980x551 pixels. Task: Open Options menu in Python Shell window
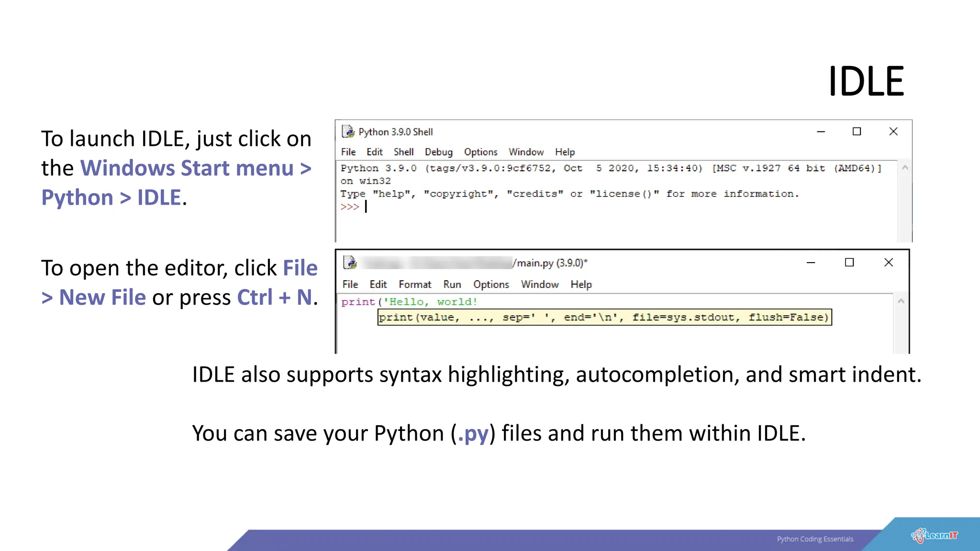[x=481, y=152]
